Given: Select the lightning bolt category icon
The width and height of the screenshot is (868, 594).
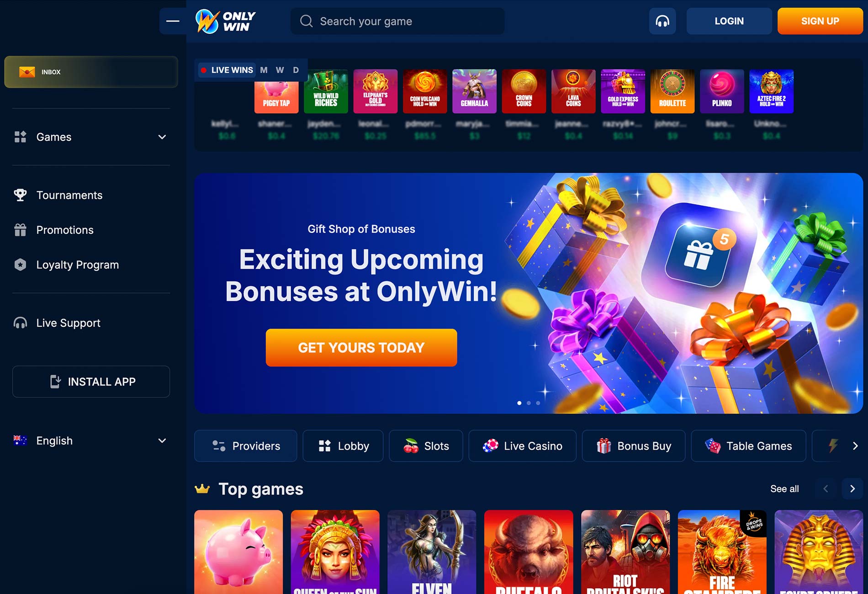Looking at the screenshot, I should point(833,445).
